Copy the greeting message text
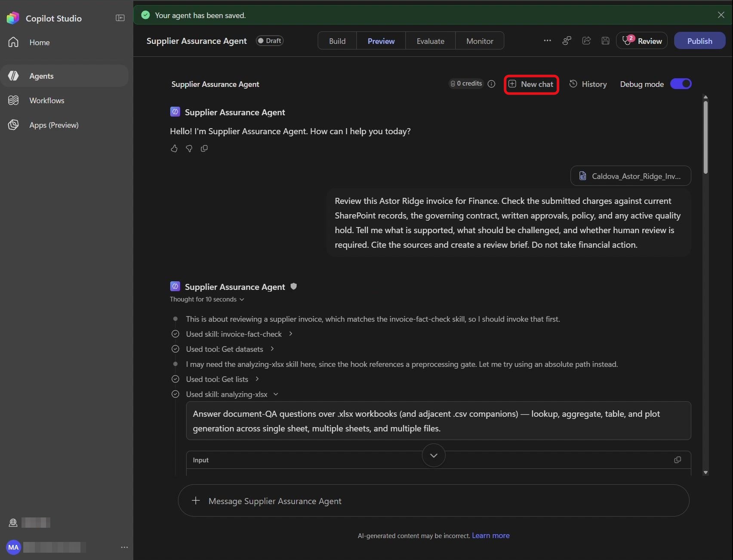This screenshot has width=733, height=560. (204, 148)
